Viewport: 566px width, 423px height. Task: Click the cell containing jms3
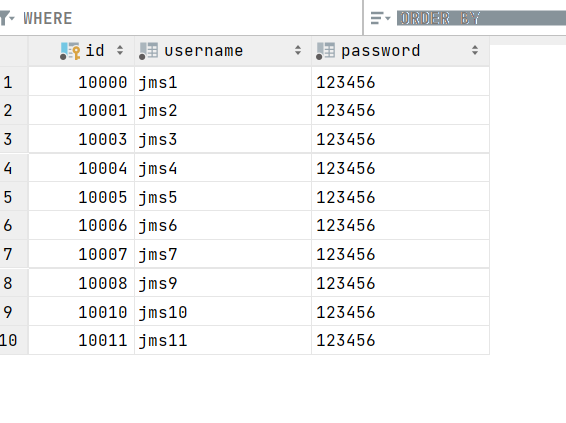pyautogui.click(x=223, y=139)
